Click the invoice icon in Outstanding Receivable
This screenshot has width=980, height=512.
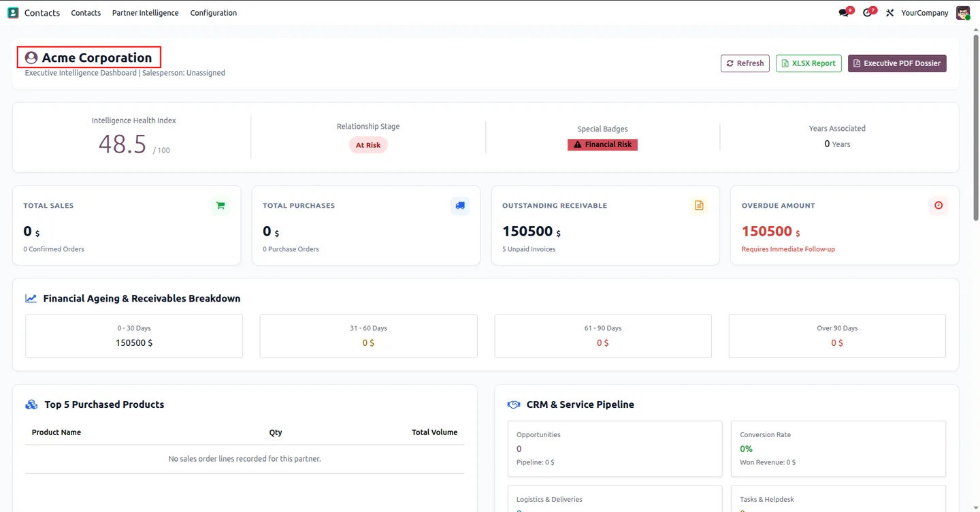coord(699,205)
